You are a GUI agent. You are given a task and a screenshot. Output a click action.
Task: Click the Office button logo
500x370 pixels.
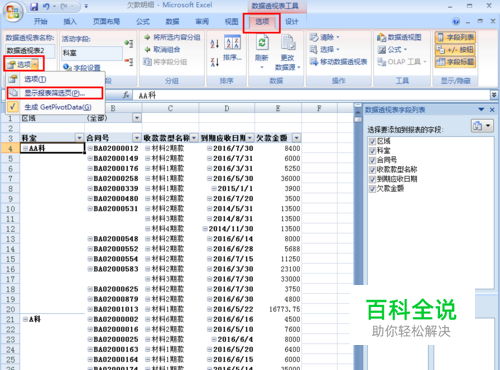[x=13, y=11]
